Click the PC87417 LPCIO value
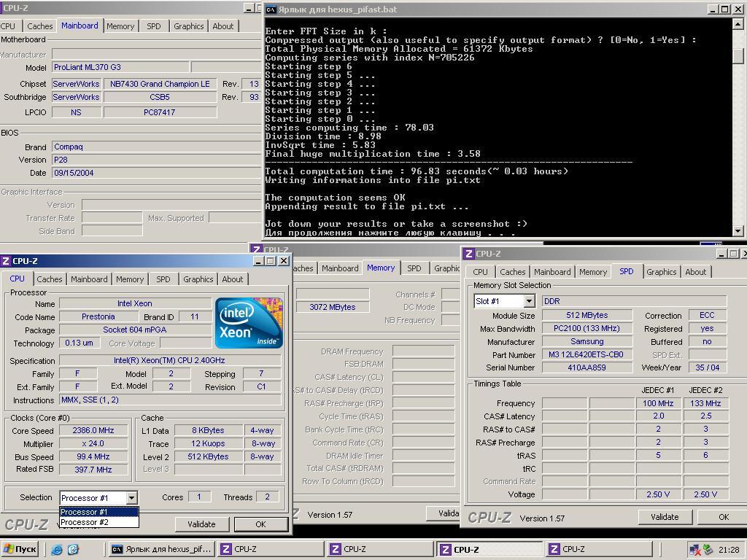The width and height of the screenshot is (747, 560). (x=160, y=112)
